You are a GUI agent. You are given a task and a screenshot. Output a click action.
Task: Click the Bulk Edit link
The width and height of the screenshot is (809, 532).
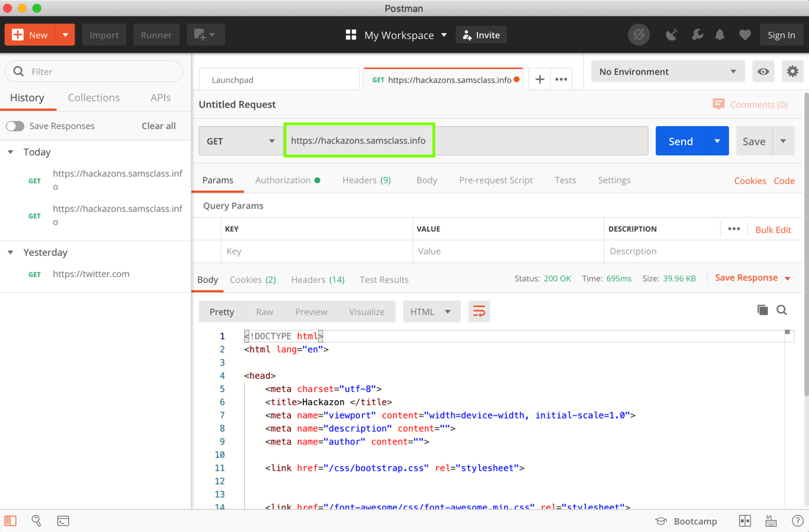coord(773,229)
